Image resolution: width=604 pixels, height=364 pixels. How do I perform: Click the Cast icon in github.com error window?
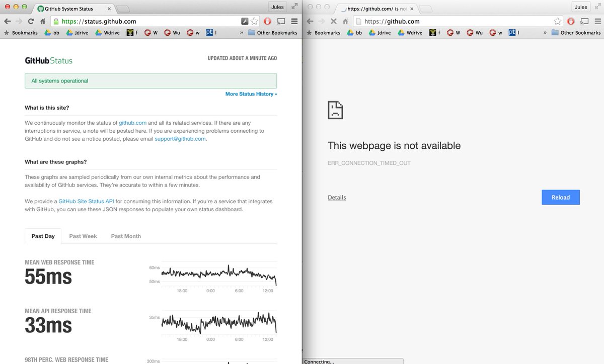585,21
